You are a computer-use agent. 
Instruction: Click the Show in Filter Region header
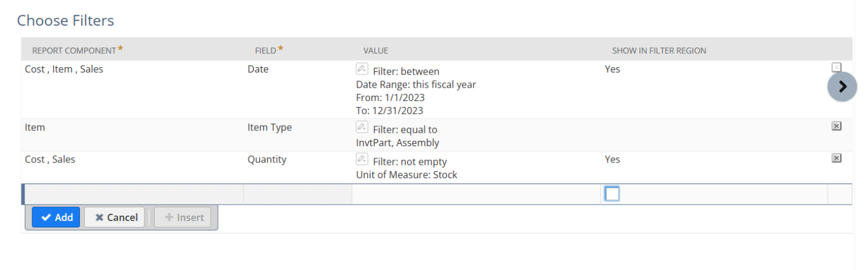(659, 51)
